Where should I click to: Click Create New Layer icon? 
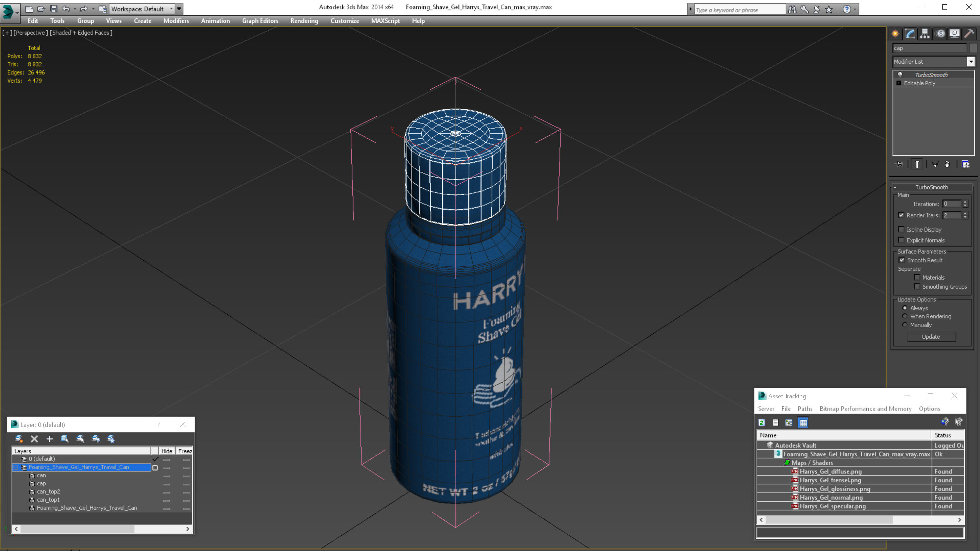point(19,439)
